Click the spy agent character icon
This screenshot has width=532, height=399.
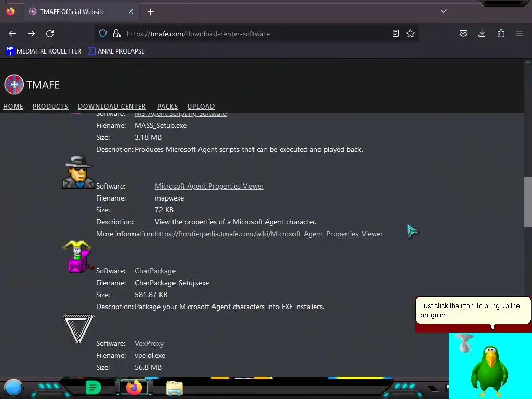pos(78,172)
